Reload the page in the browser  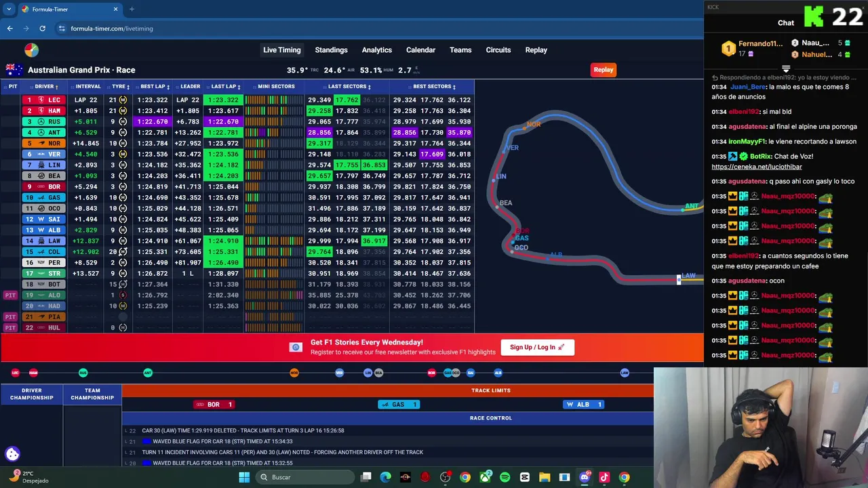(x=42, y=28)
